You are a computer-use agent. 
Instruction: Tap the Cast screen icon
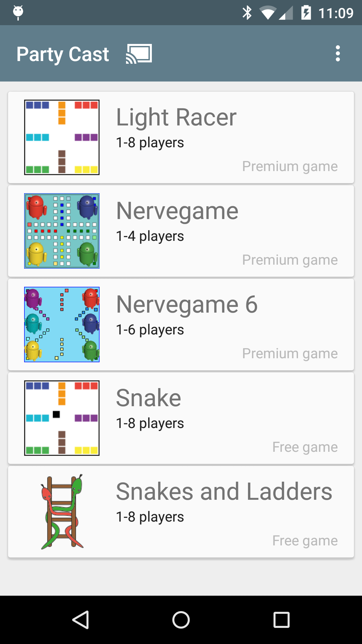pos(139,54)
